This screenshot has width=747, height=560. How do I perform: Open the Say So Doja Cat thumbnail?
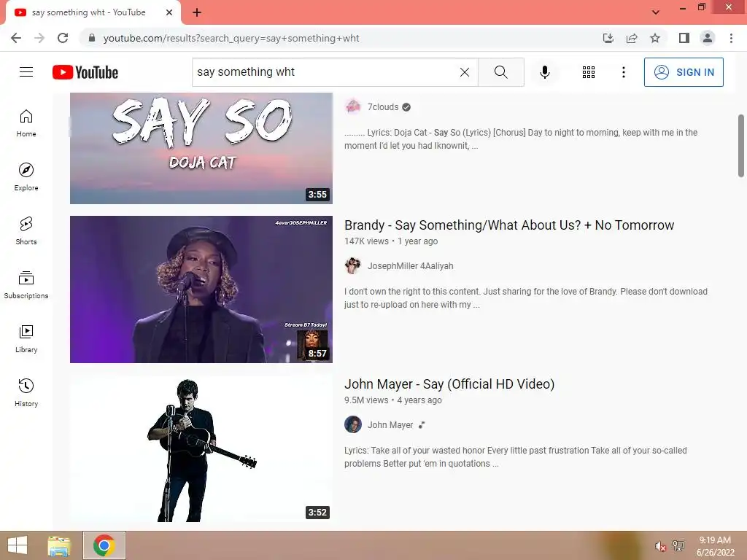pos(201,148)
